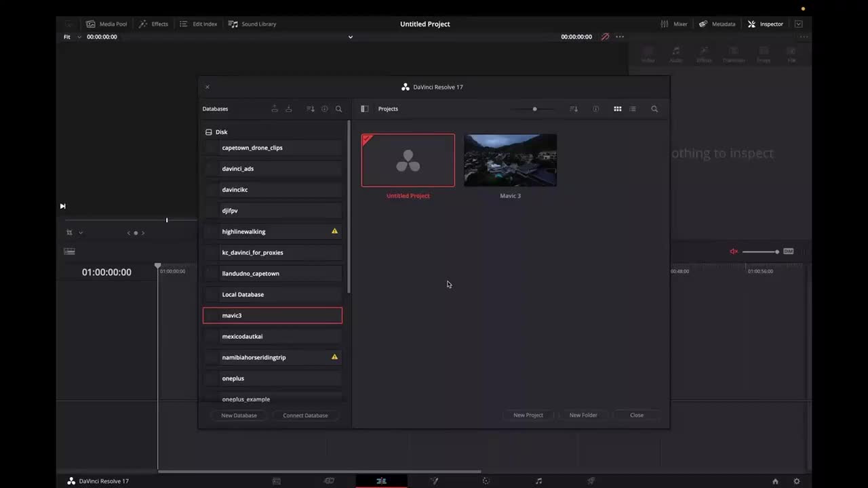Viewport: 868px width, 488px height.
Task: Switch to the Edit page tab
Action: 381,481
